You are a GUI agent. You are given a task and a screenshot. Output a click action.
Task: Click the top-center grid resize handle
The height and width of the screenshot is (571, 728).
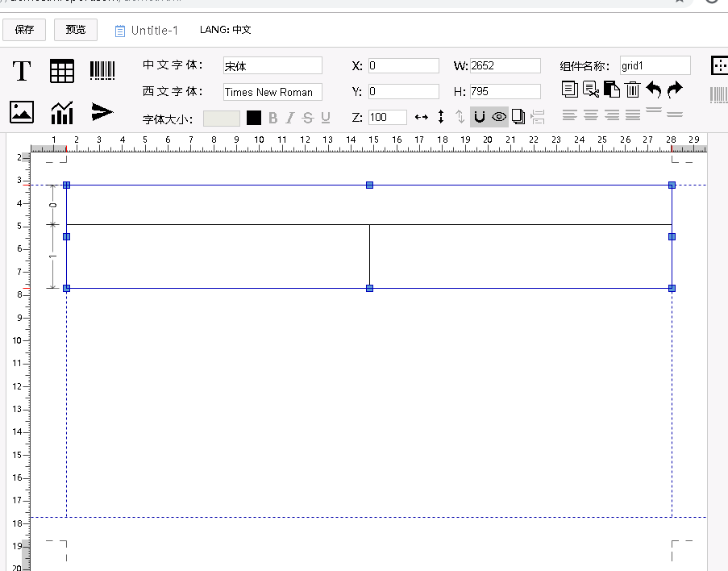(x=369, y=185)
